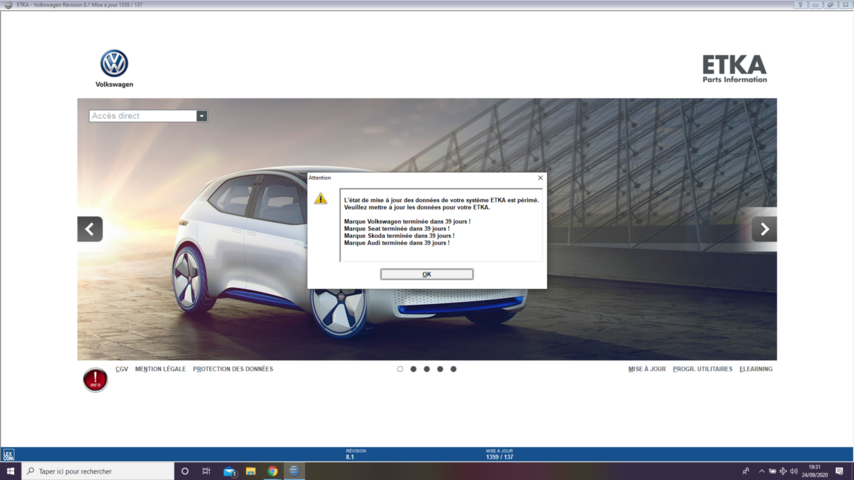Open the Accès direct dropdown arrow
The image size is (854, 480).
(x=202, y=116)
